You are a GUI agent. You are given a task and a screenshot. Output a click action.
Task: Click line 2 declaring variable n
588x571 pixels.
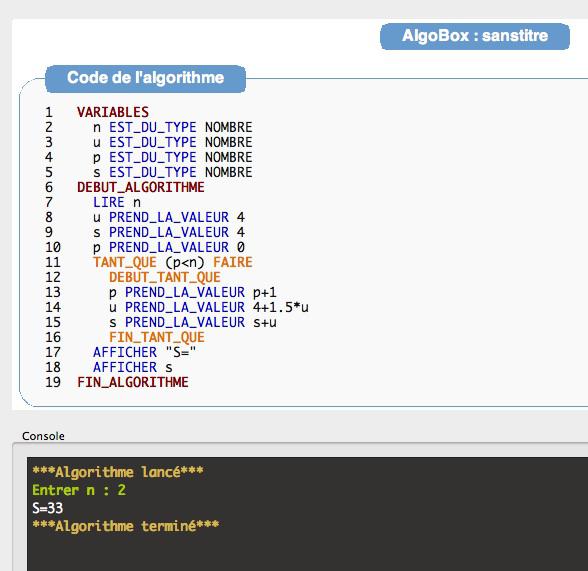[x=172, y=127]
